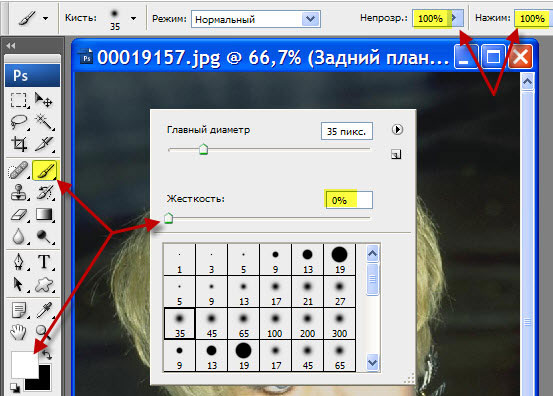
Task: Select the Eyedropper tool
Action: tap(44, 310)
